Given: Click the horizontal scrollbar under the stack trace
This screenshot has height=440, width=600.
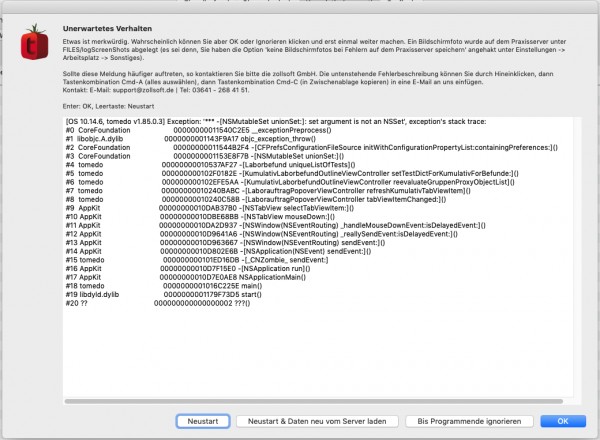Looking at the screenshot, I should 314,401.
